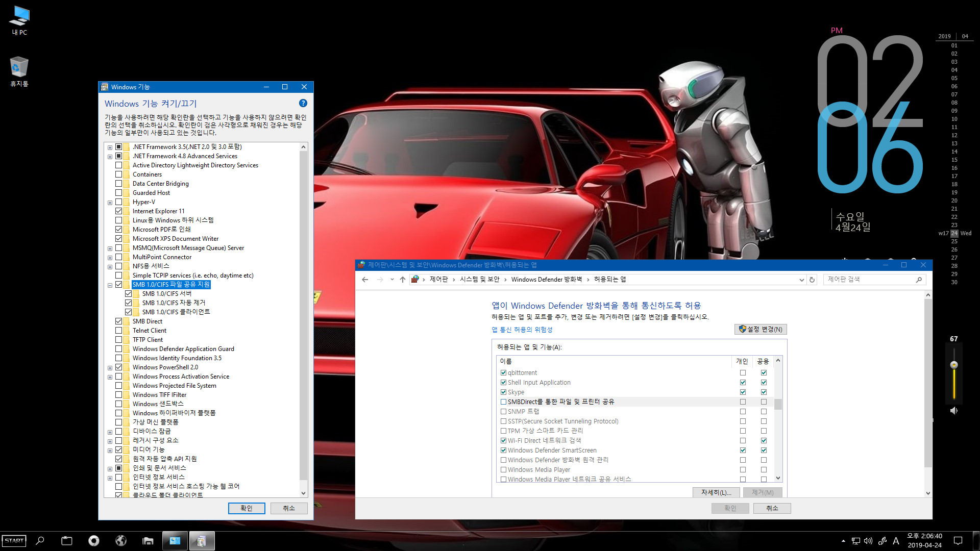Switch to Windows Features taskbar window icon
980x551 pixels.
point(202,541)
